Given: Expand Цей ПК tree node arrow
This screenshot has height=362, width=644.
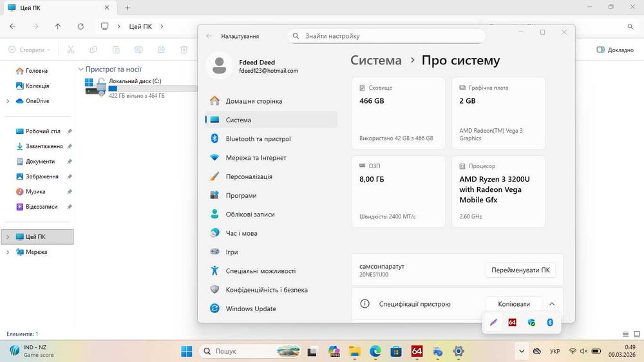Looking at the screenshot, I should click(x=8, y=236).
